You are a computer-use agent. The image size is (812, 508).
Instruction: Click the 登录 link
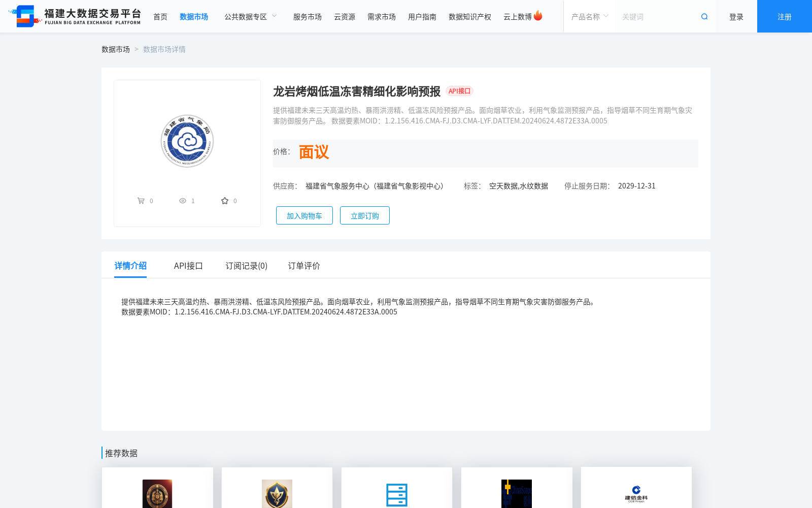[x=736, y=17]
